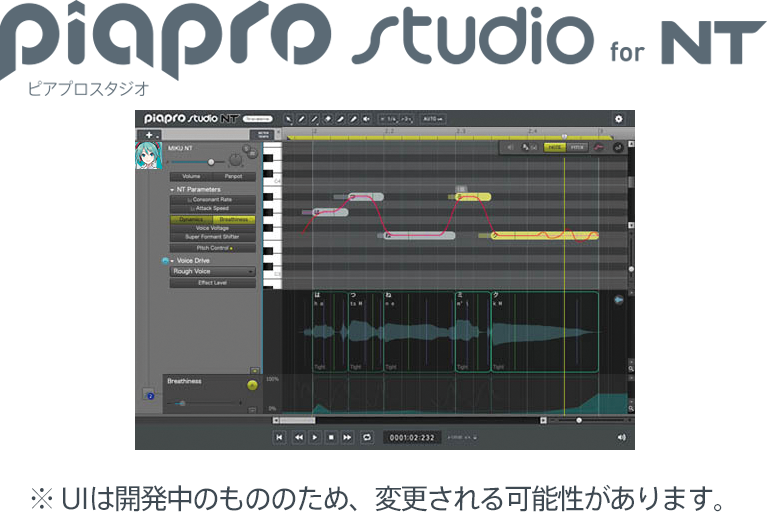Select the Pencil tool in top toolbar
The width and height of the screenshot is (768, 512).
301,119
